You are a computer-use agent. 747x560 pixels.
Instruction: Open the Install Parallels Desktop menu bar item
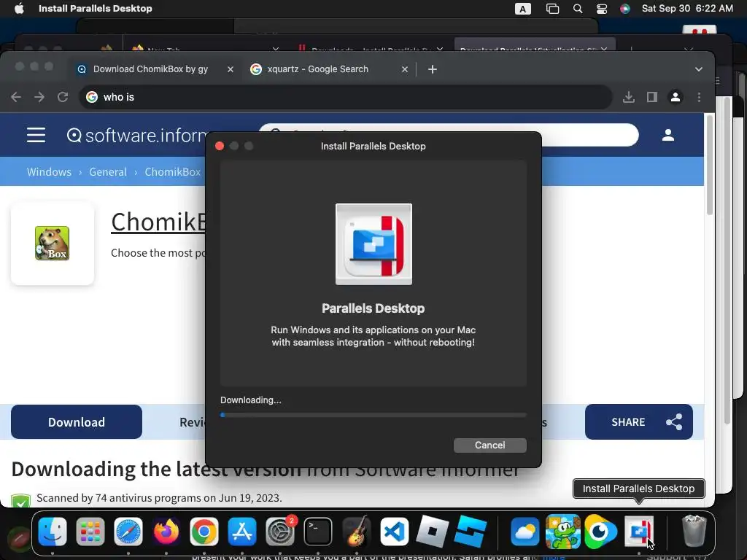tap(96, 9)
